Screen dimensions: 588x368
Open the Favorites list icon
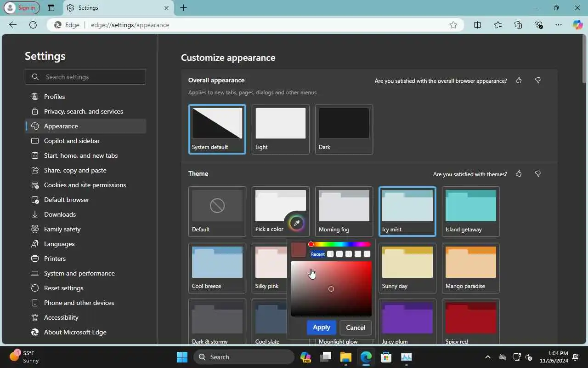(x=498, y=25)
